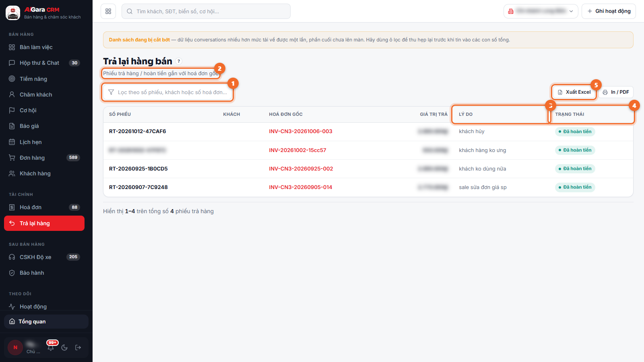This screenshot has width=644, height=362.
Task: Select the active Trả lại hàng item
Action: (44, 223)
